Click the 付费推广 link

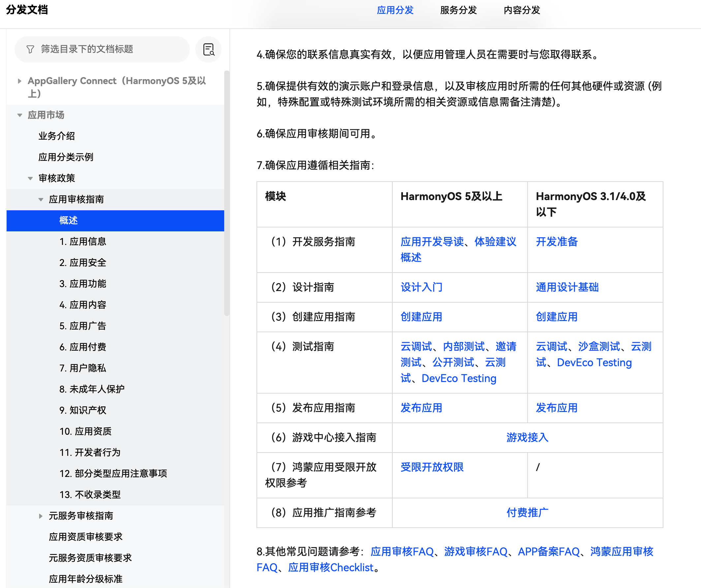coord(527,513)
